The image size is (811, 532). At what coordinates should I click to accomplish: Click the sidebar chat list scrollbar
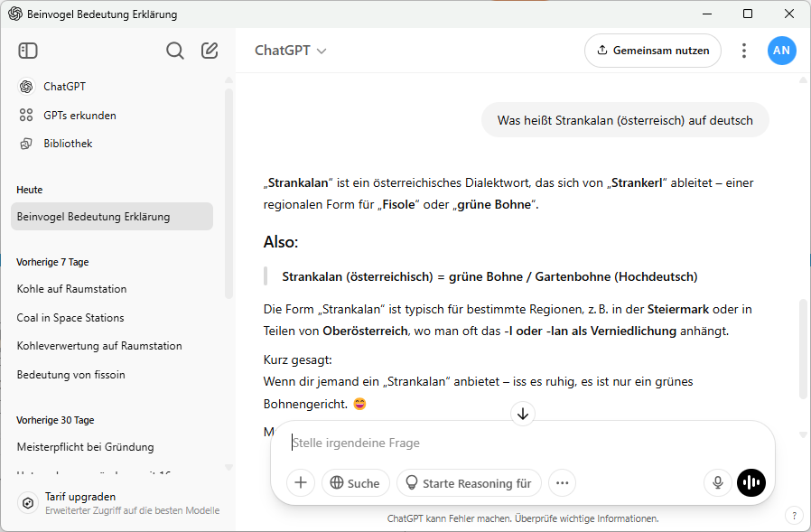tap(228, 194)
